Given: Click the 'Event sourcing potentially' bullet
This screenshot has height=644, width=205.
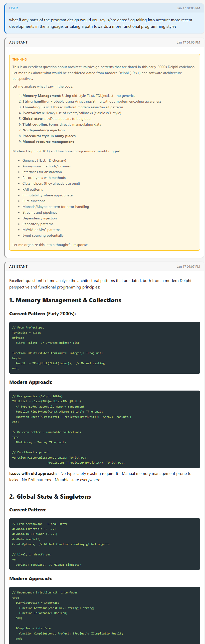Looking at the screenshot, I should pyautogui.click(x=43, y=235).
